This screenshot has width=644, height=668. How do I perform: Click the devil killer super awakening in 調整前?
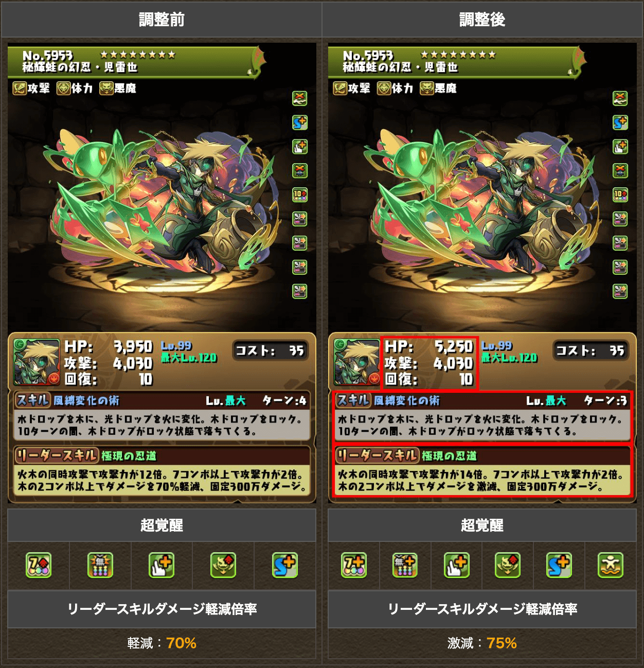point(223,565)
